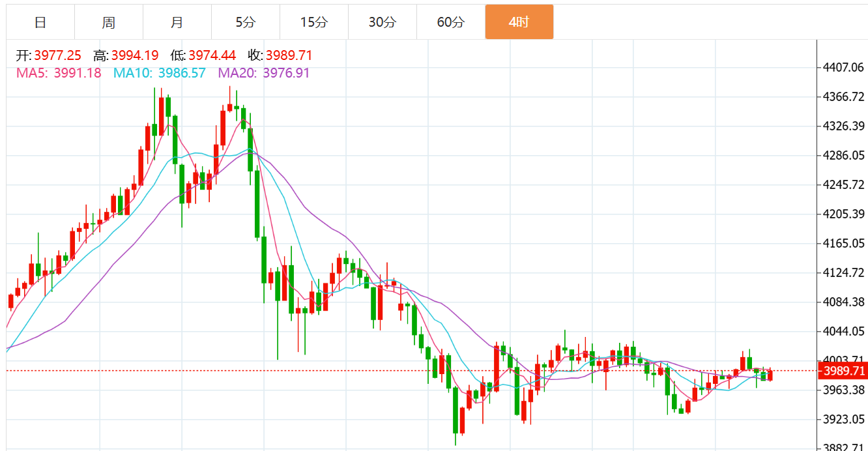Viewport: 868px width, 451px height.
Task: Click the 高 high price 3994.19
Action: (x=134, y=55)
